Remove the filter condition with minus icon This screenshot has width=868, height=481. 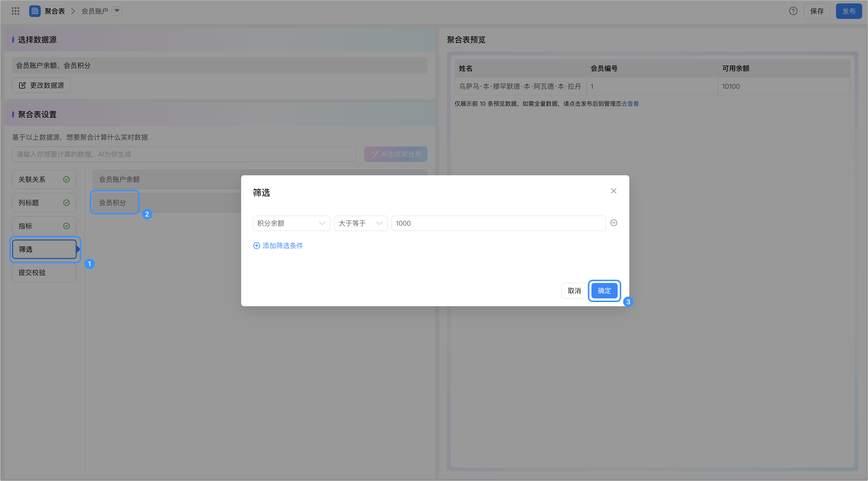(614, 223)
